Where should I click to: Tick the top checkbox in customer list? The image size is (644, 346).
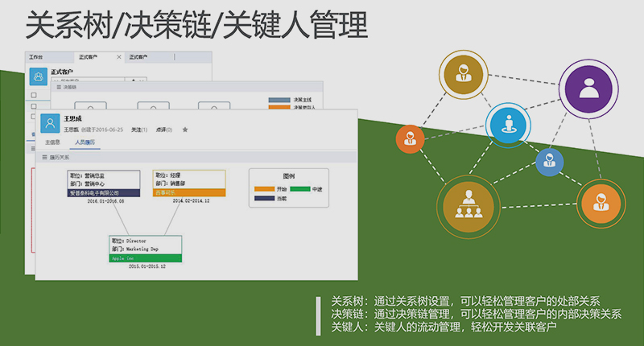[x=33, y=95]
